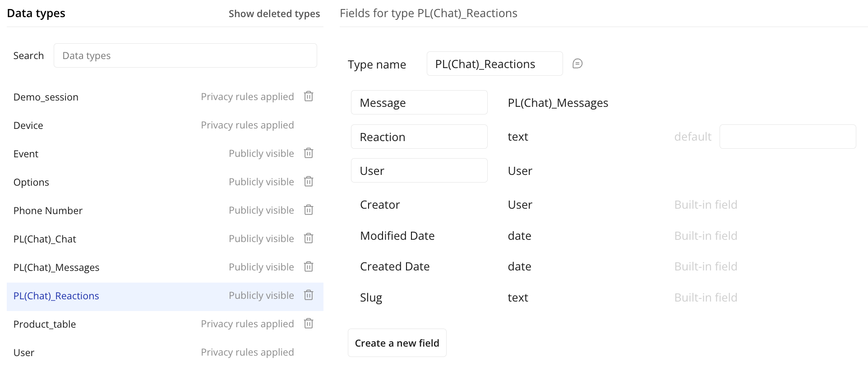
Task: Show deleted types
Action: pyautogui.click(x=274, y=14)
